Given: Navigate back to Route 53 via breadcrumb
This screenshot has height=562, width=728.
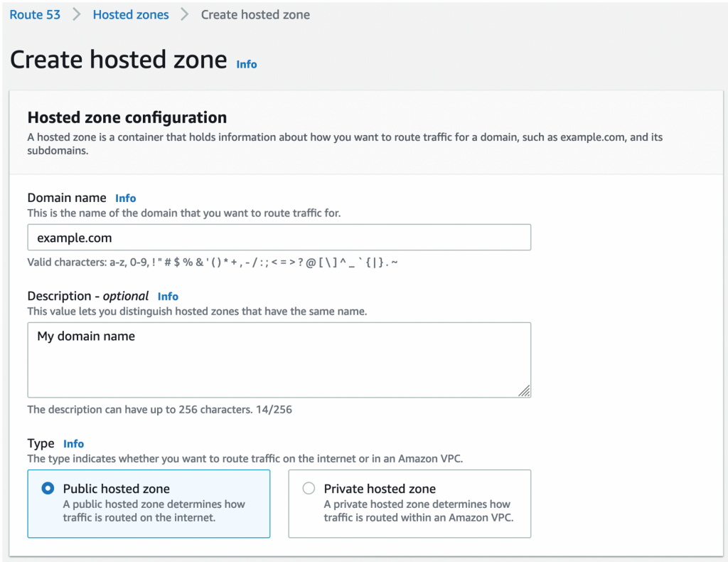Looking at the screenshot, I should [34, 14].
